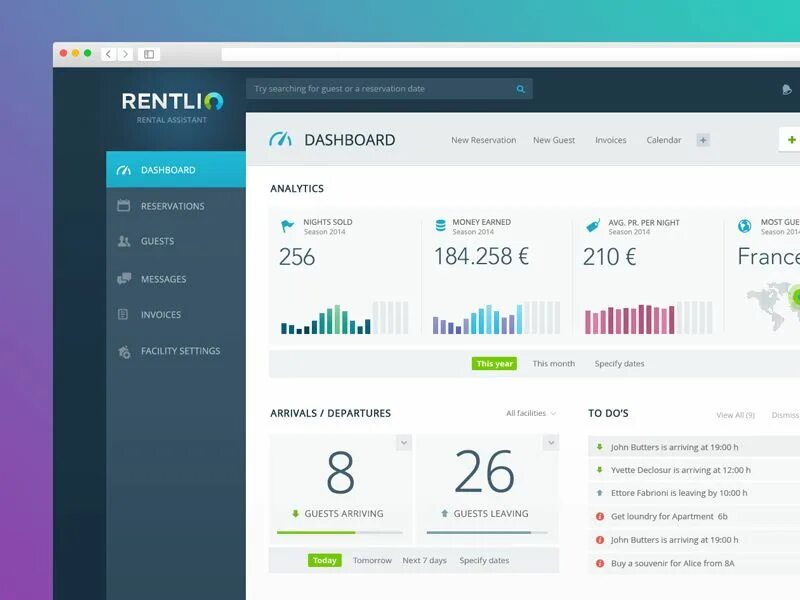Viewport: 800px width, 600px height.
Task: Click the Nights Sold flag icon
Action: tap(287, 226)
